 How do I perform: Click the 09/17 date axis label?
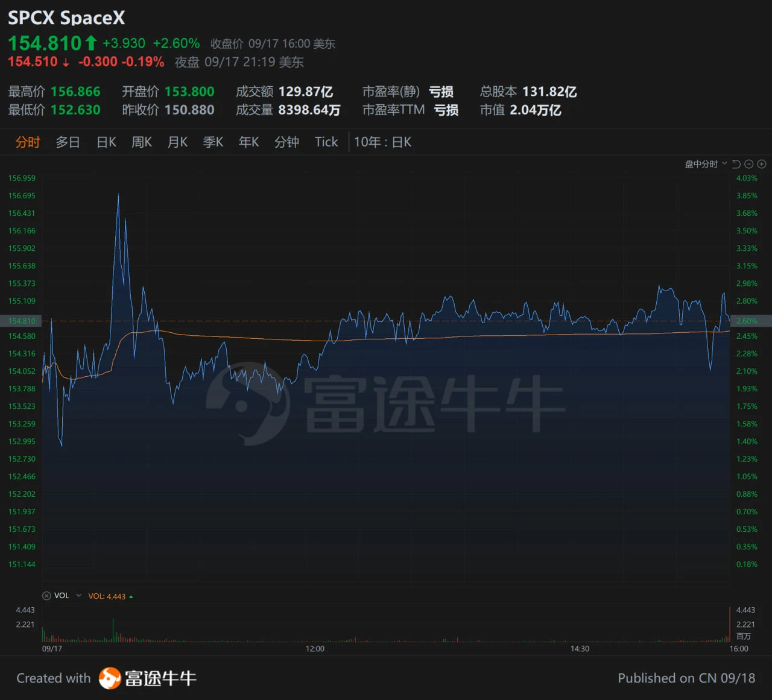[x=52, y=649]
